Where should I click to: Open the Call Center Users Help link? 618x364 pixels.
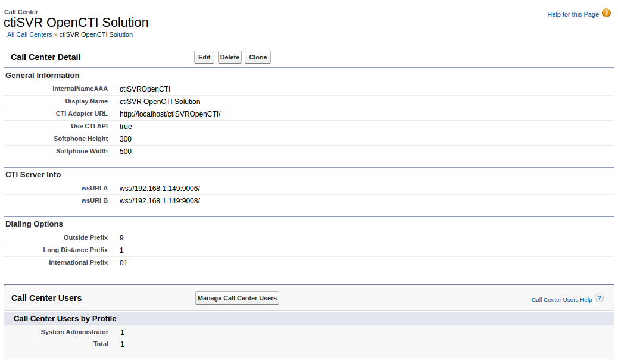(x=561, y=300)
